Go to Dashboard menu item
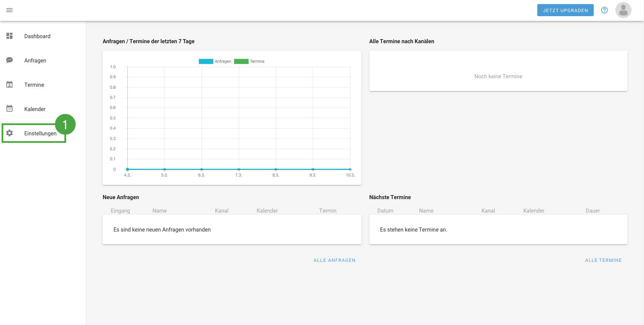 (37, 36)
